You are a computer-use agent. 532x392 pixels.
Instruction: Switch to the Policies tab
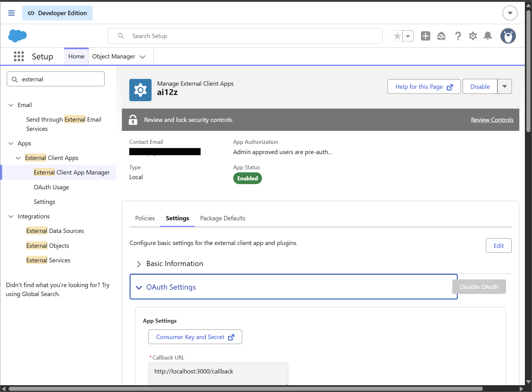[145, 218]
